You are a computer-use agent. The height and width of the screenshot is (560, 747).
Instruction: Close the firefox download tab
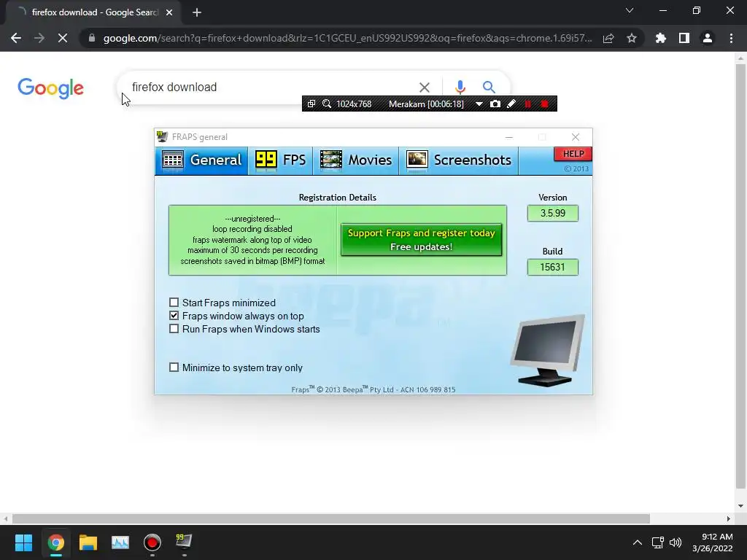169,12
